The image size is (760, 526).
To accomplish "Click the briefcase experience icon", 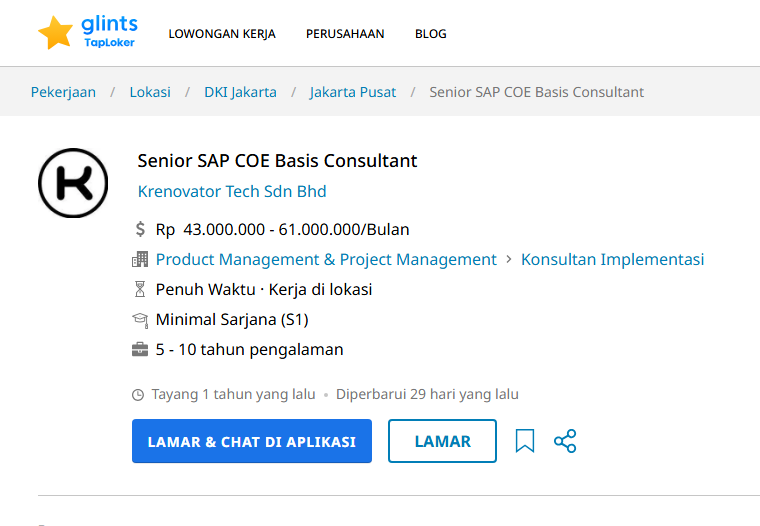I will [x=140, y=349].
